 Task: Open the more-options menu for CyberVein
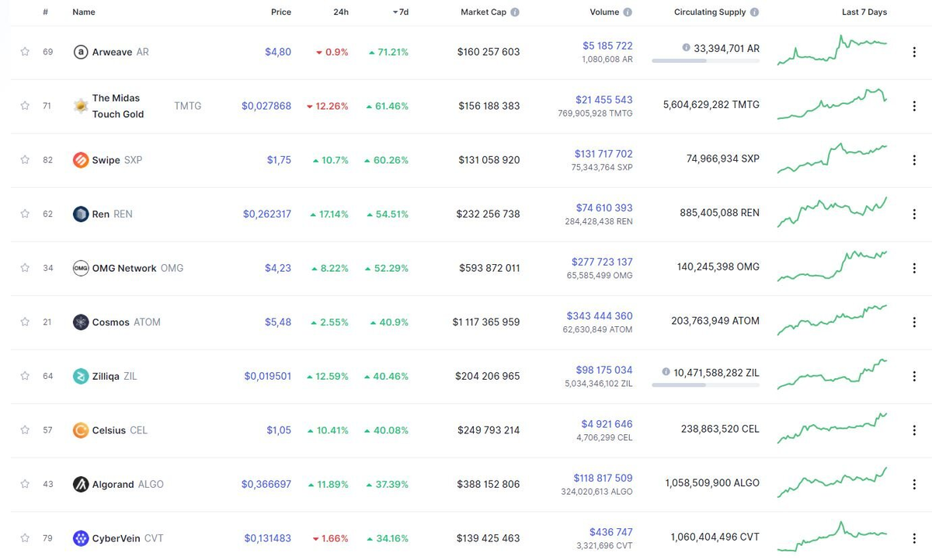[914, 537]
